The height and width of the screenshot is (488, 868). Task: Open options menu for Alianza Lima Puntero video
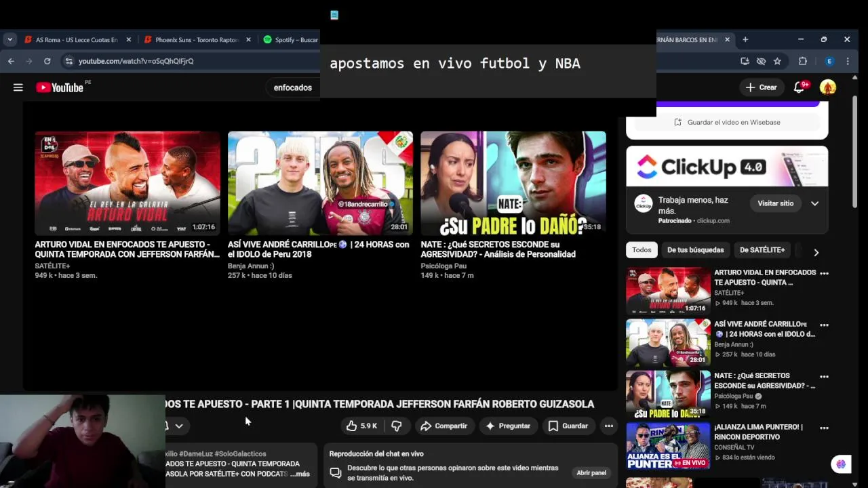pos(824,428)
